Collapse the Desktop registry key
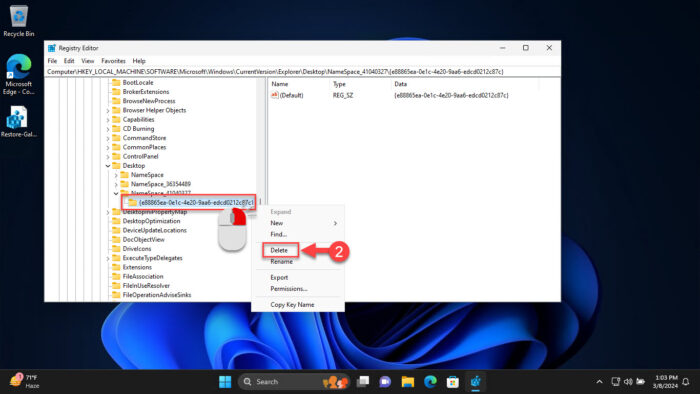 [108, 166]
